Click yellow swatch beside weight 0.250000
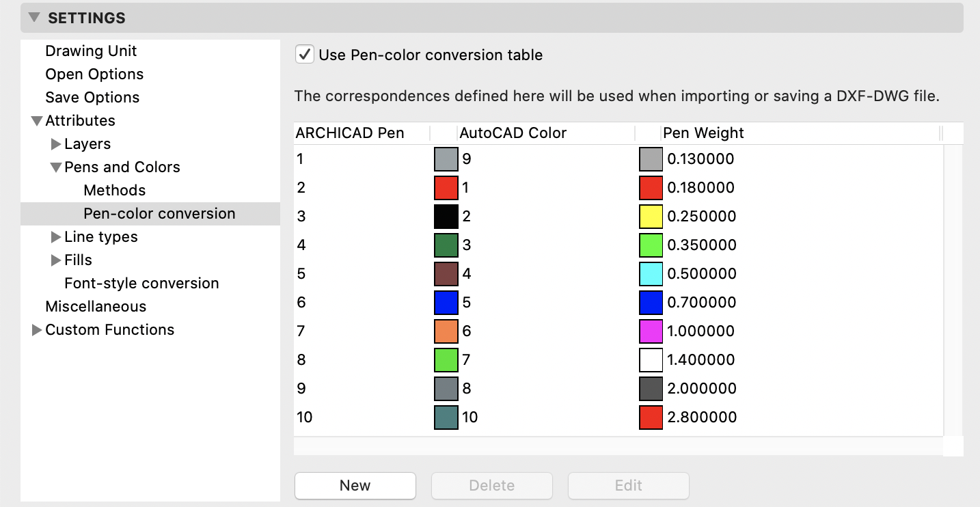The height and width of the screenshot is (507, 980). pos(651,217)
